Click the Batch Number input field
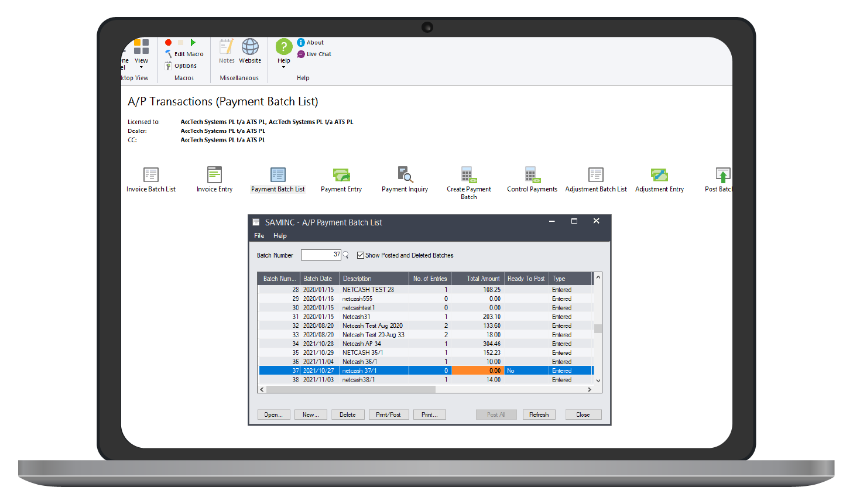Image resolution: width=853 pixels, height=504 pixels. coord(321,255)
